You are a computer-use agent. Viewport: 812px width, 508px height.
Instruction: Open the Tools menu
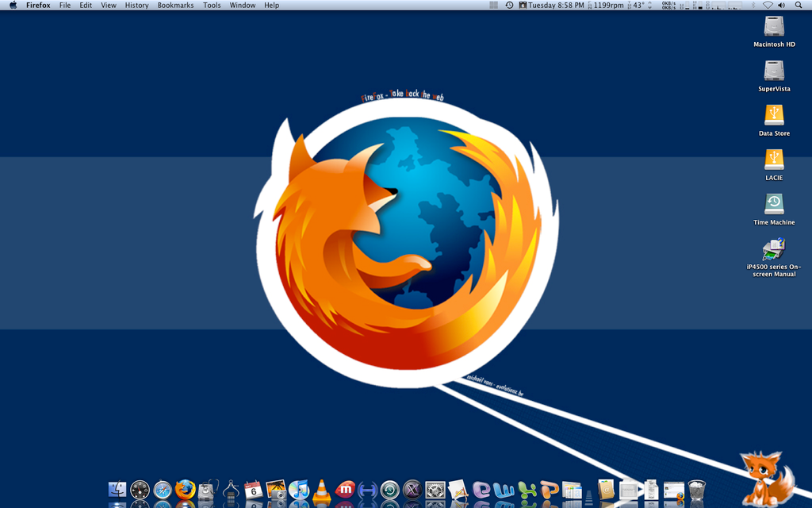point(212,6)
